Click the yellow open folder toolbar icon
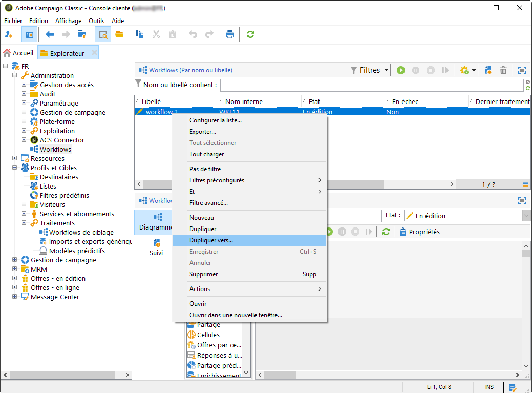Image resolution: width=532 pixels, height=393 pixels. pyautogui.click(x=119, y=34)
